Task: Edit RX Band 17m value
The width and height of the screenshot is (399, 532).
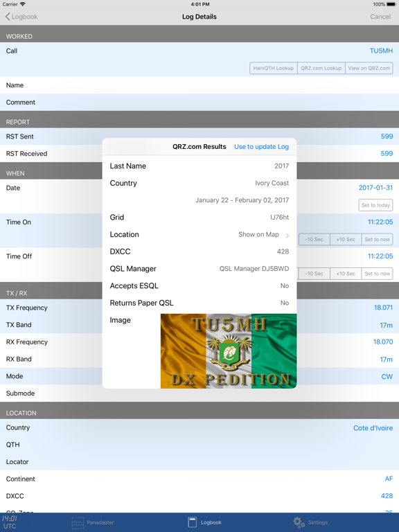Action: pyautogui.click(x=386, y=360)
